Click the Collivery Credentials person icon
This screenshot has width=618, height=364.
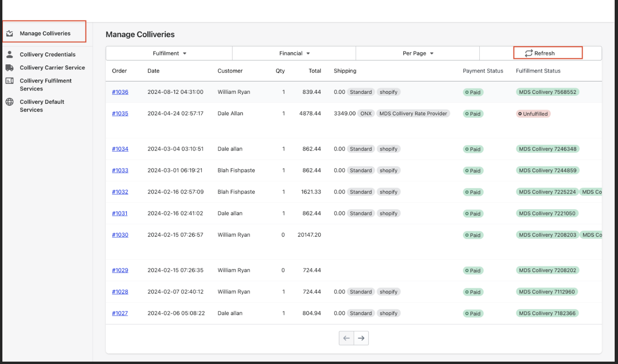click(10, 54)
